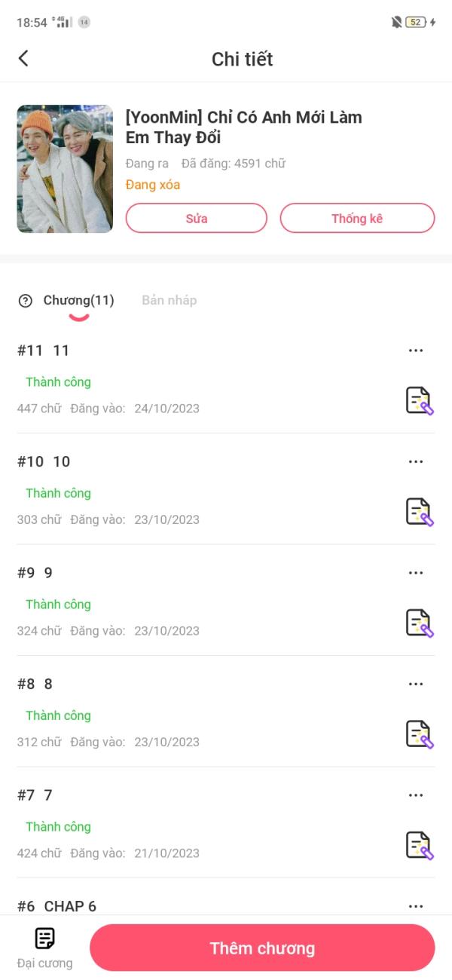452x980 pixels.
Task: Select the Chương(11) tab
Action: [x=78, y=301]
